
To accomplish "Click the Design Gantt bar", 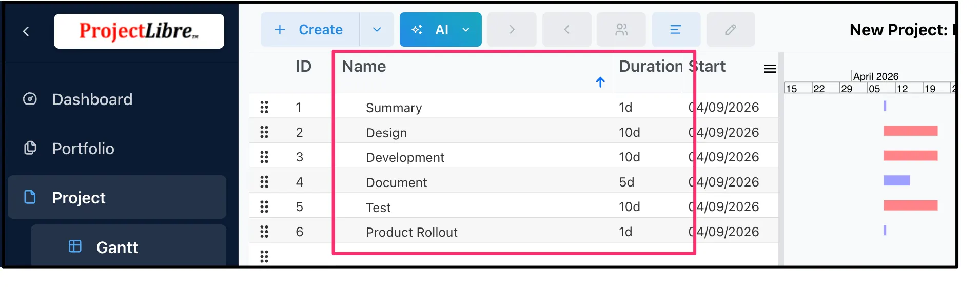I will click(x=910, y=131).
